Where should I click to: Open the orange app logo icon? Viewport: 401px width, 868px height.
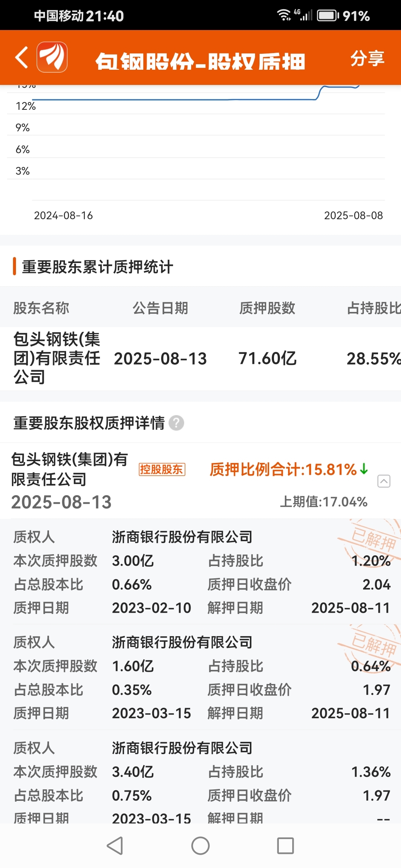pyautogui.click(x=52, y=57)
